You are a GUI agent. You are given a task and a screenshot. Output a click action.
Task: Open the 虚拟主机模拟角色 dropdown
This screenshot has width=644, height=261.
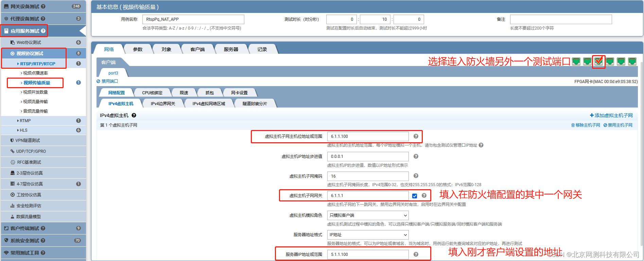coord(368,215)
